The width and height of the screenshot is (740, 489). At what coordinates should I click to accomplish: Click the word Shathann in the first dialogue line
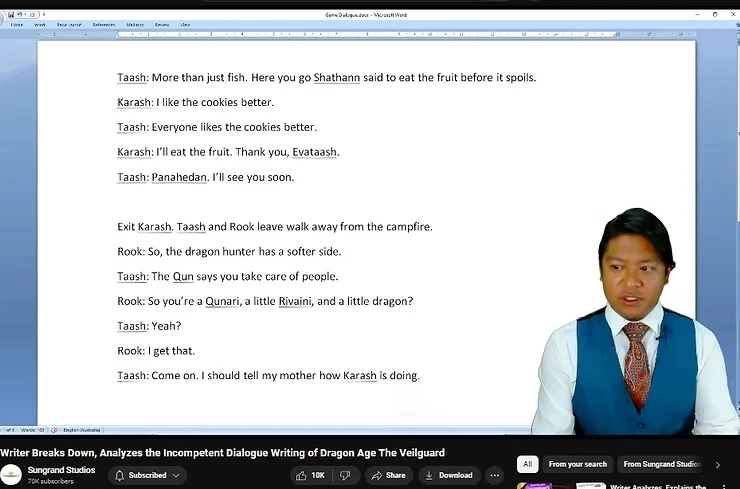[336, 77]
